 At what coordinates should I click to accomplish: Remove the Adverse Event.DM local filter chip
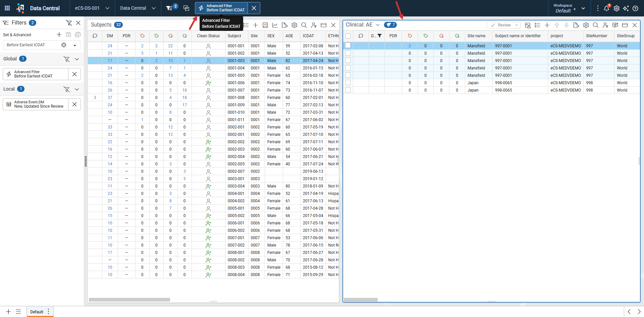74,104
